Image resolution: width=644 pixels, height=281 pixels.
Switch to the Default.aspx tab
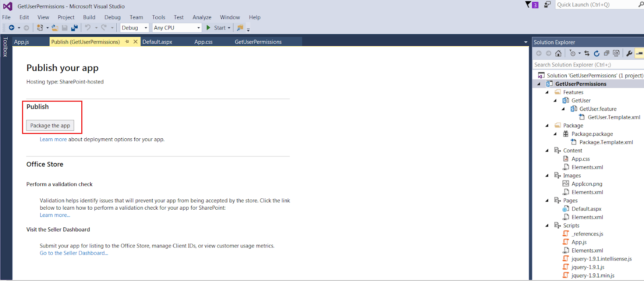tap(157, 42)
